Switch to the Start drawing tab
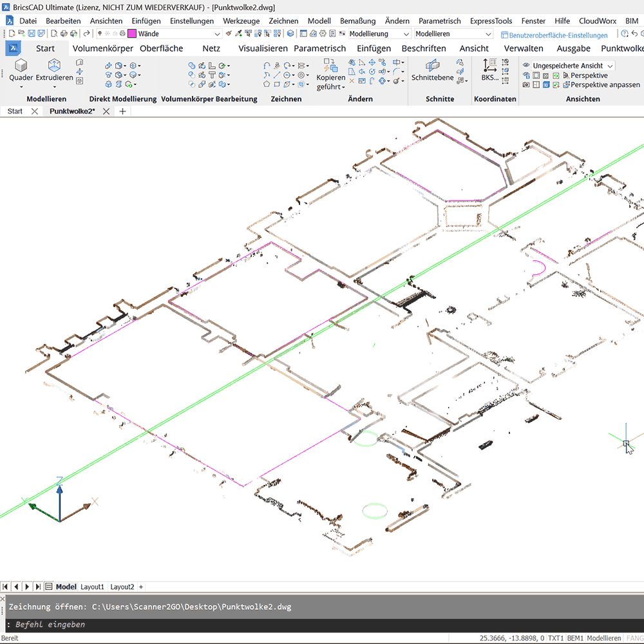The height and width of the screenshot is (644, 644). click(14, 111)
